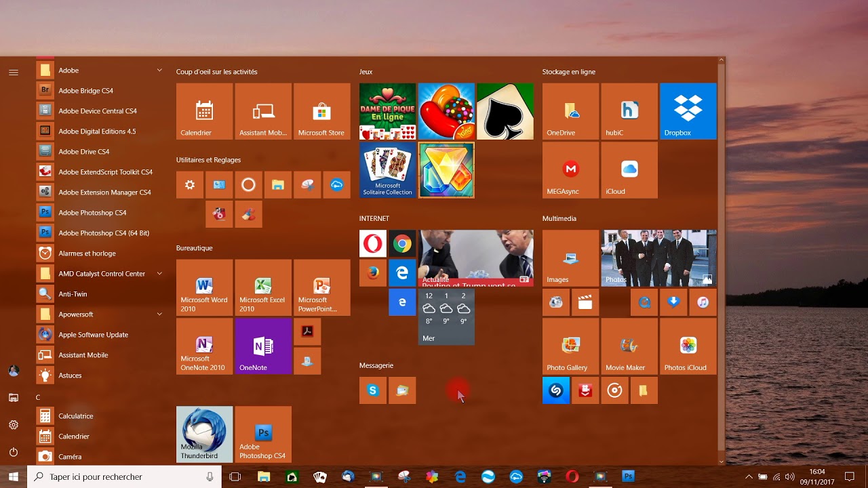Viewport: 868px width, 488px height.
Task: Open Adobe Bridge CS4 from app list
Action: click(x=101, y=91)
